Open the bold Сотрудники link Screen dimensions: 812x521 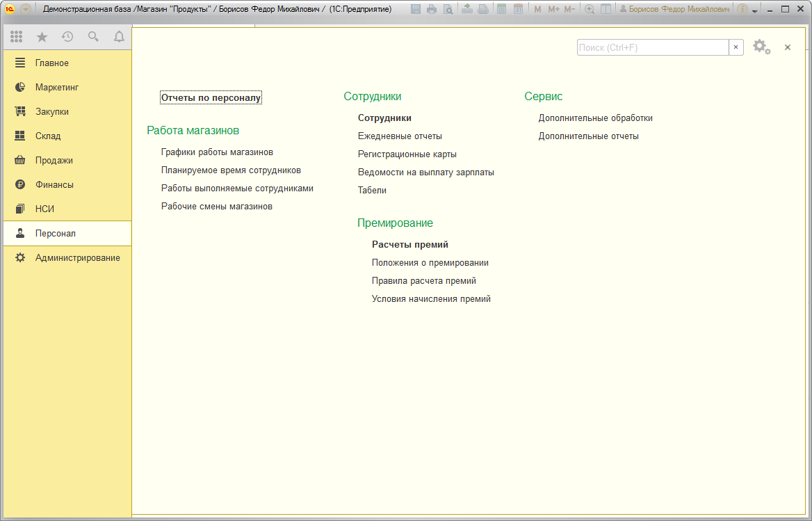pyautogui.click(x=384, y=118)
